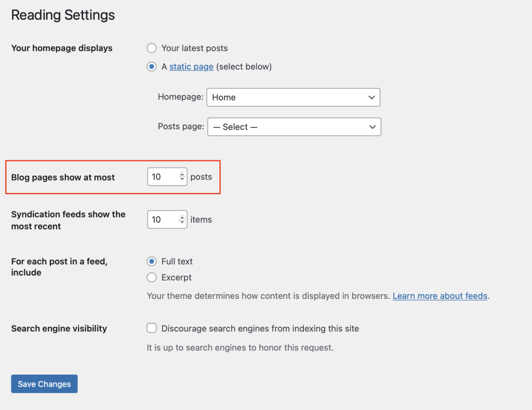Open Learn more about feeds
This screenshot has height=410, width=532.
point(440,296)
